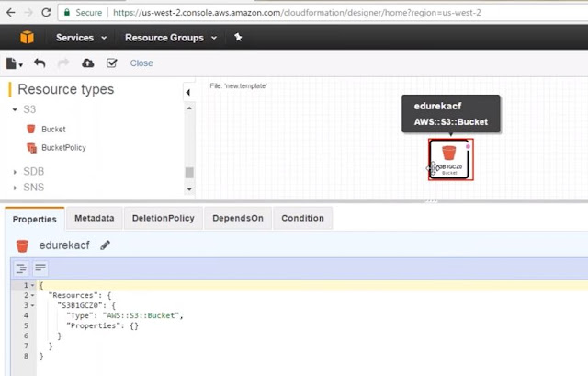Image resolution: width=588 pixels, height=376 pixels.
Task: Click the pink connector dot on bucket node
Action: coord(468,146)
